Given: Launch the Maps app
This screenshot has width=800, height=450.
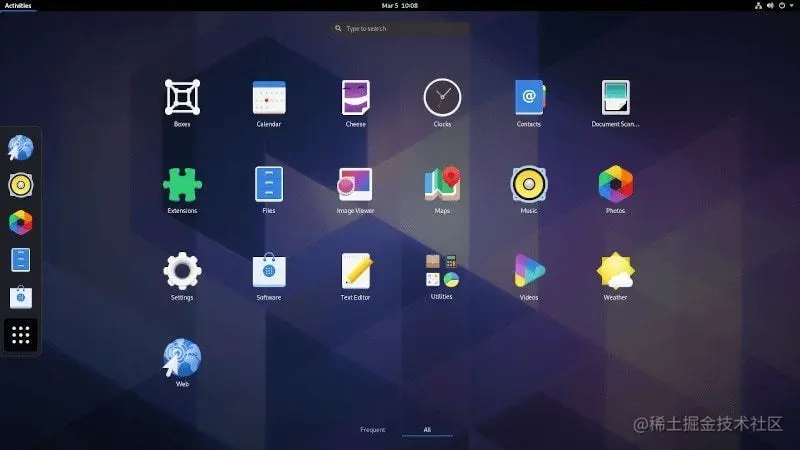Looking at the screenshot, I should point(442,185).
